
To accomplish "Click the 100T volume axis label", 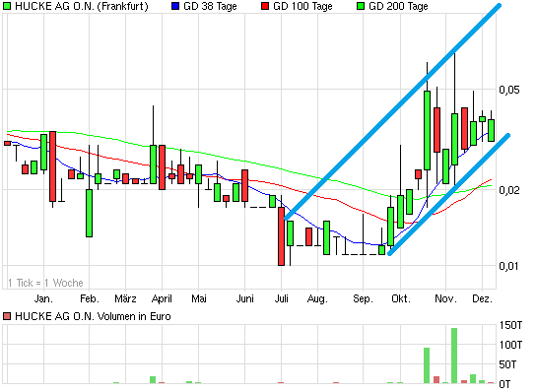I will 511,345.
